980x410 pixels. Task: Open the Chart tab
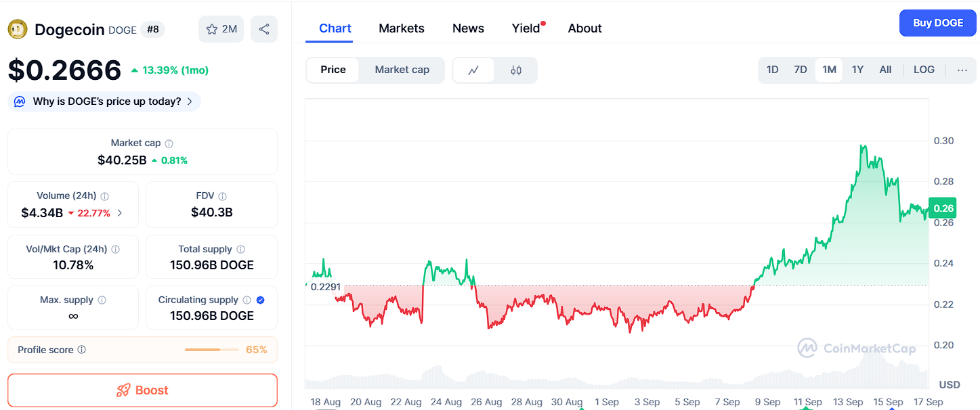[x=335, y=28]
